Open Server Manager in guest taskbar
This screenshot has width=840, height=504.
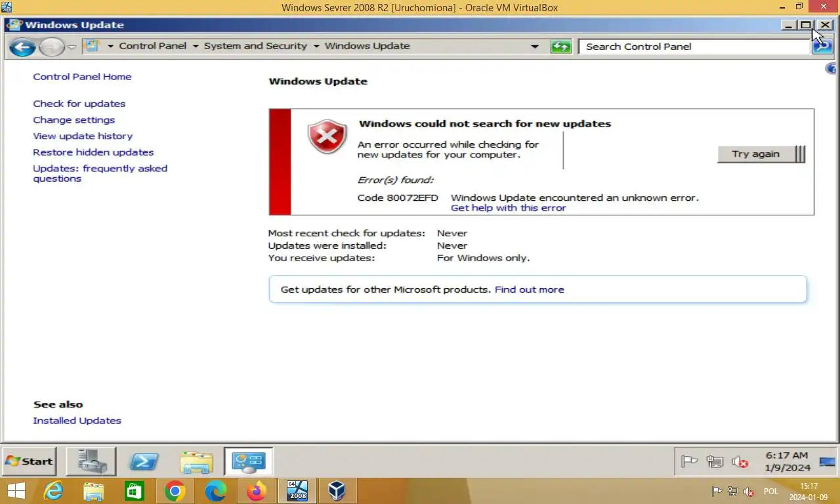coord(91,461)
